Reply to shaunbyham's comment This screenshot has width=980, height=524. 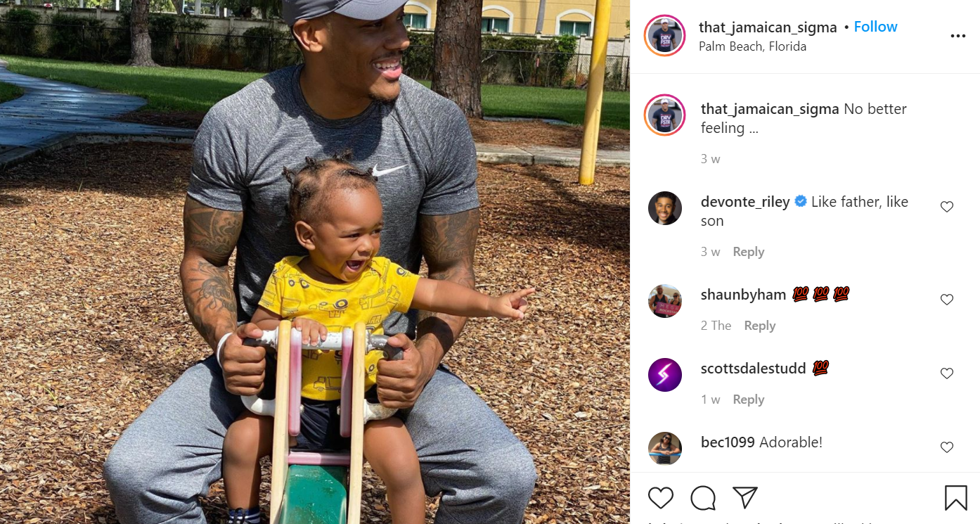point(759,326)
